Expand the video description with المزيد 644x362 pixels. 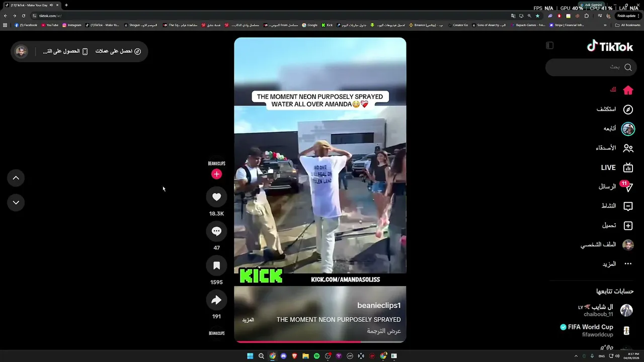tap(248, 320)
